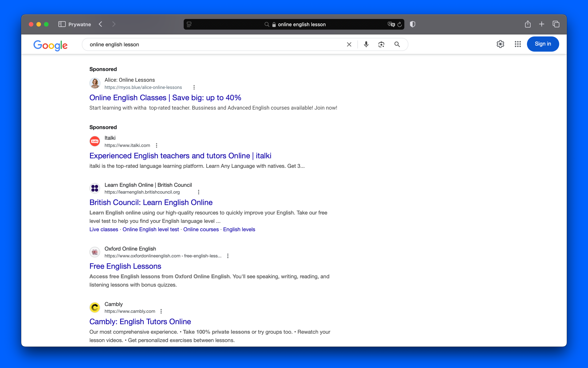
Task: Click the Sign in button
Action: click(543, 44)
